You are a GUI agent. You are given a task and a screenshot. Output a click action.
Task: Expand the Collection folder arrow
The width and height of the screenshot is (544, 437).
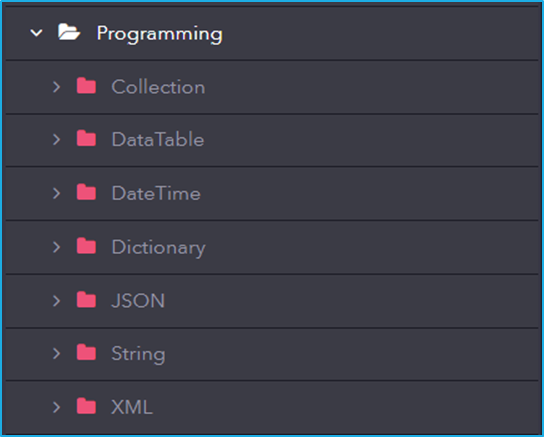point(57,87)
